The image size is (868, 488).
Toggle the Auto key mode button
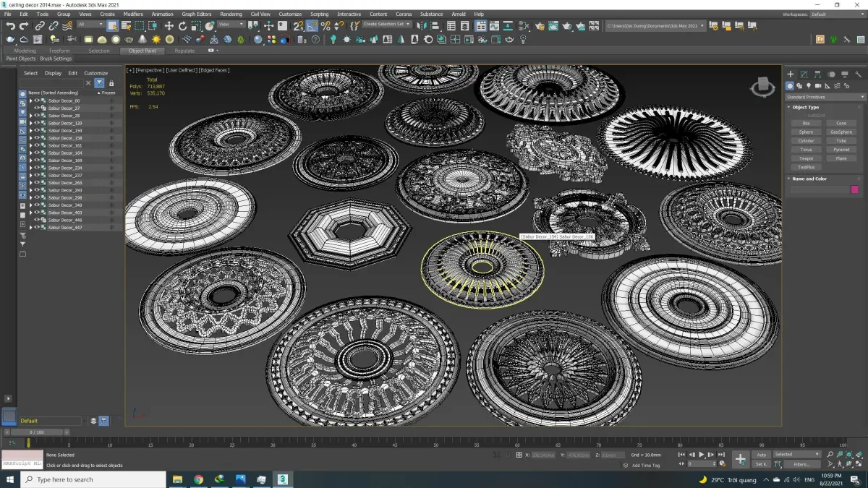pos(761,455)
